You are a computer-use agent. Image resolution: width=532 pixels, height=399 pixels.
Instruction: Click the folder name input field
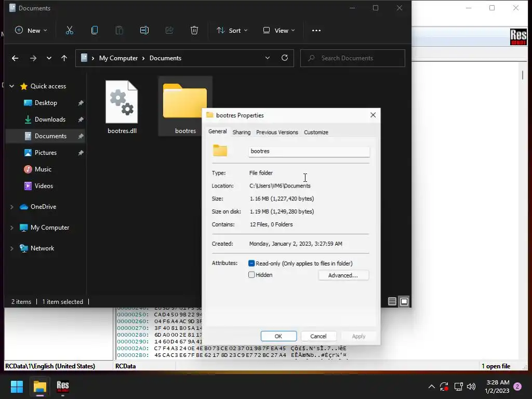pos(309,151)
